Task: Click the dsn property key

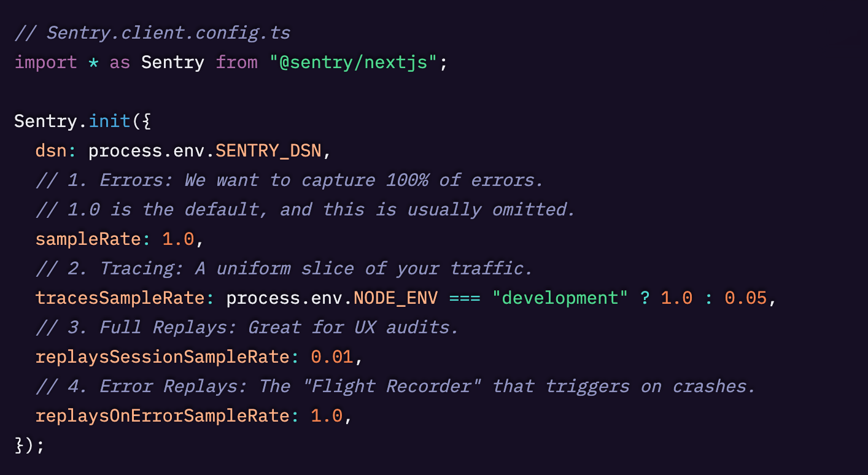Action: (50, 151)
